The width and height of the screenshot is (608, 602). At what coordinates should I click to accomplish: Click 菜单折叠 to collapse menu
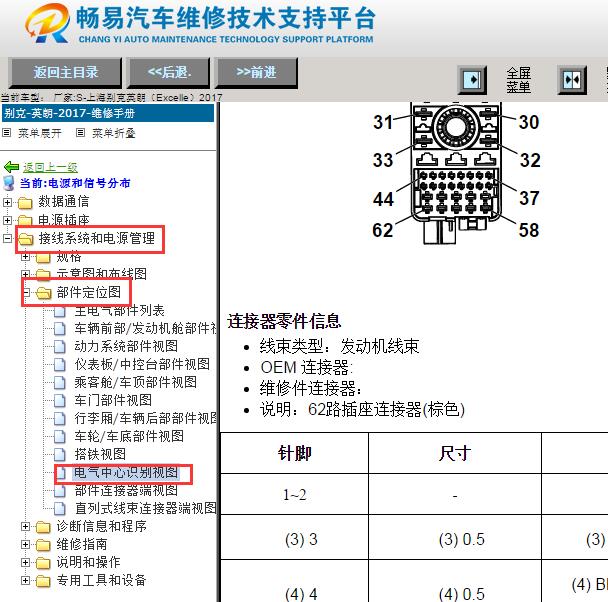click(114, 133)
